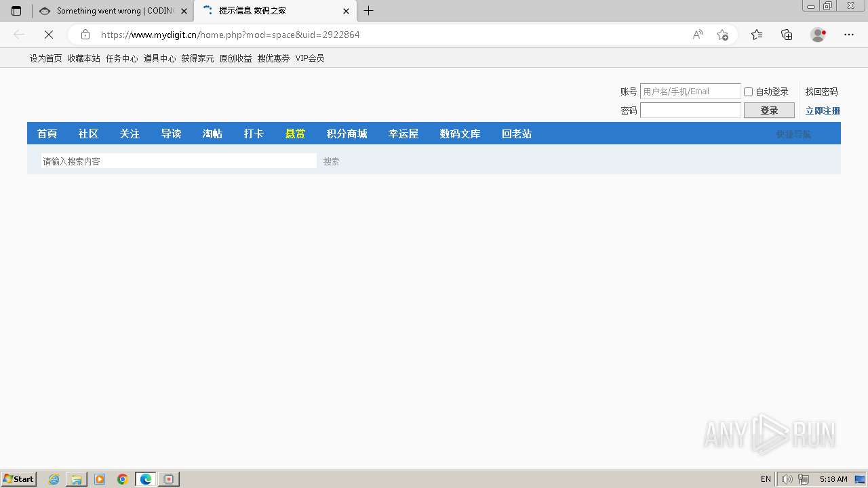Image resolution: width=868 pixels, height=488 pixels.
Task: Open 原创收益 link
Action: pyautogui.click(x=235, y=59)
